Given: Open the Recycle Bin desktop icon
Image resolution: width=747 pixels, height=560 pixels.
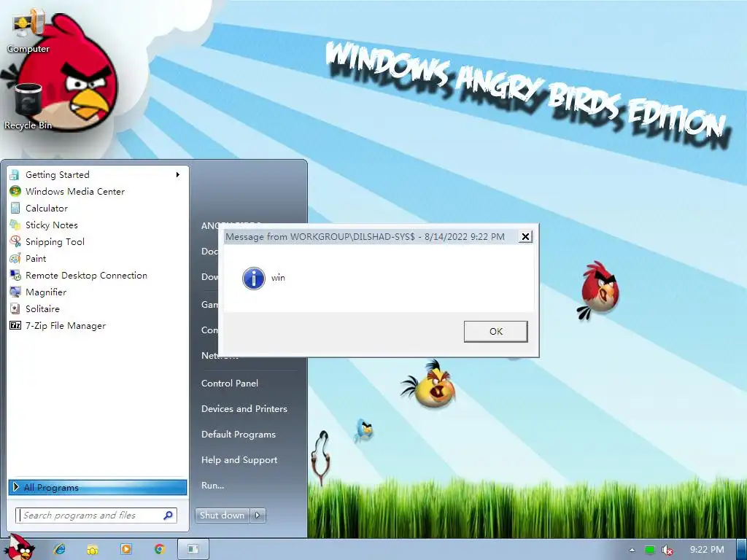Looking at the screenshot, I should 28,106.
